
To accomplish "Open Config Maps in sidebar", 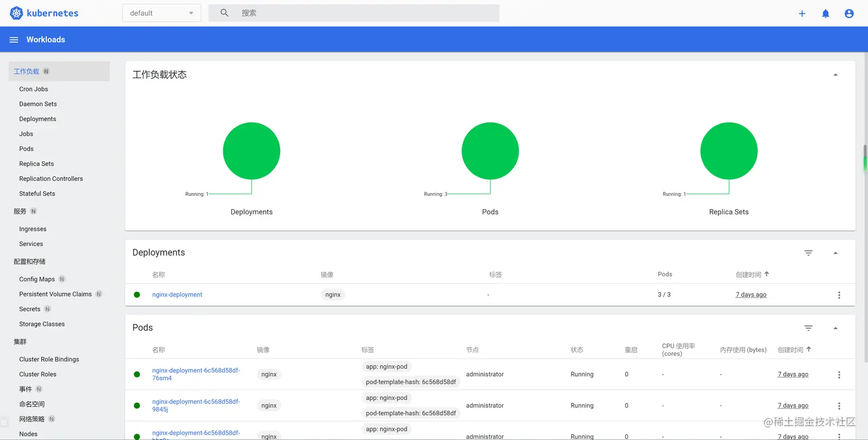I will pos(37,279).
